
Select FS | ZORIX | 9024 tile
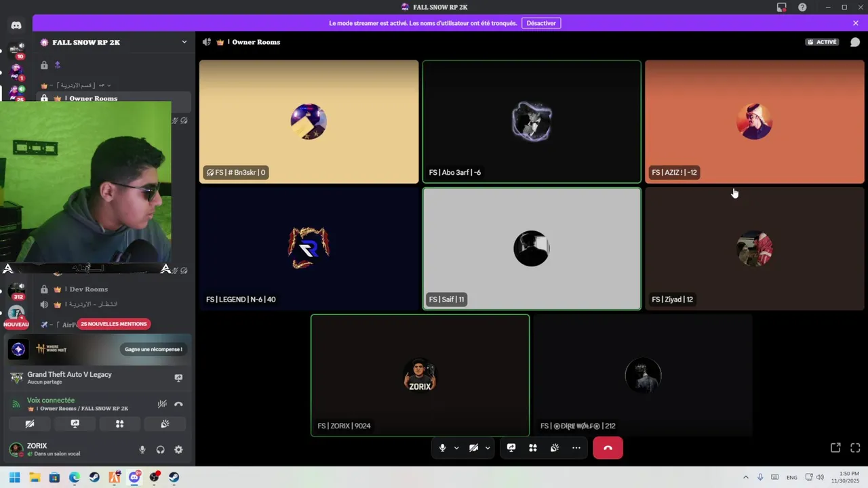point(420,375)
